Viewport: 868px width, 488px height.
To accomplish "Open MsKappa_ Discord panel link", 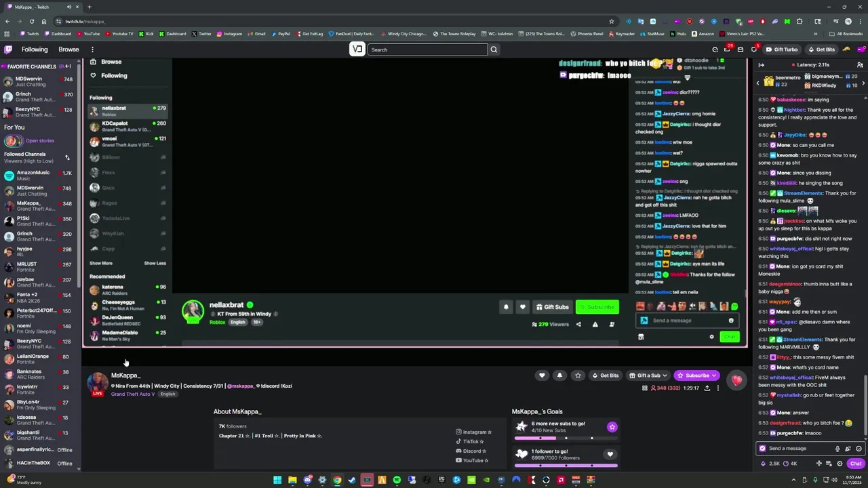I will point(471,451).
